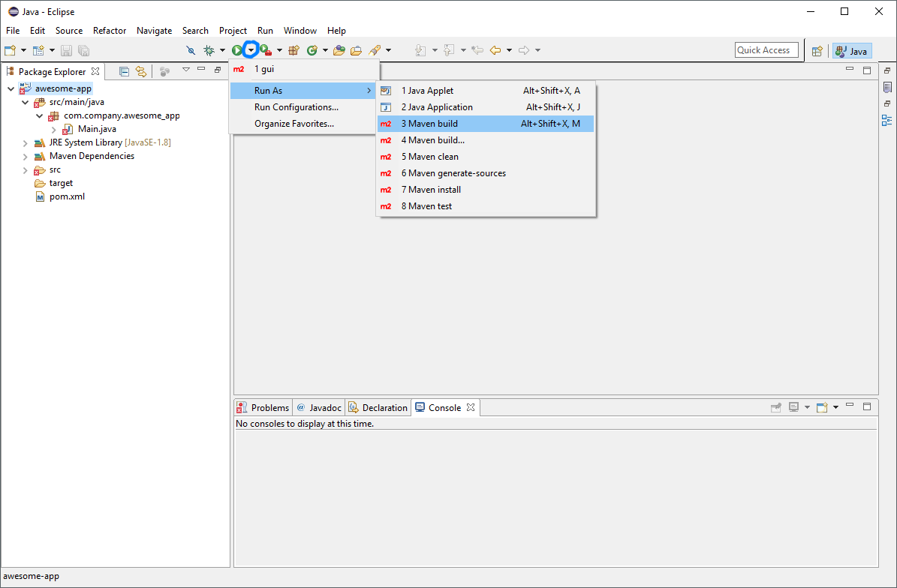The image size is (897, 588).
Task: Click the green Run play icon
Action: point(237,50)
